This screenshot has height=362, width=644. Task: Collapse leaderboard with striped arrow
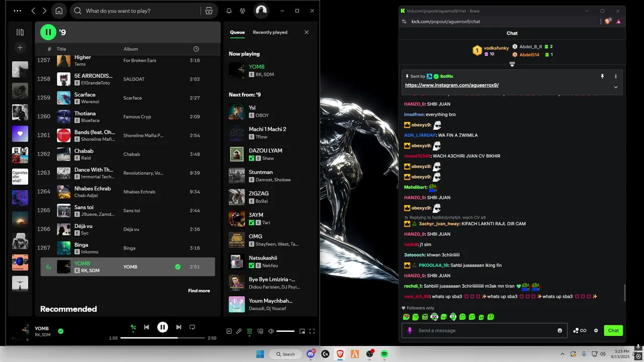click(512, 64)
